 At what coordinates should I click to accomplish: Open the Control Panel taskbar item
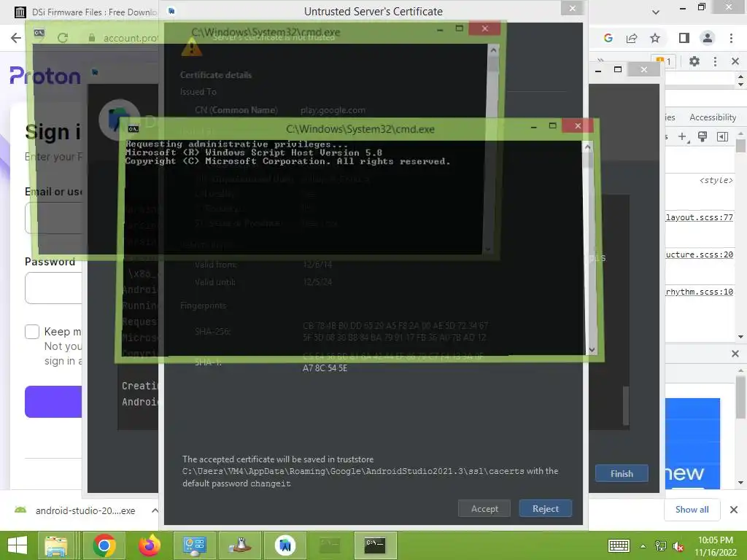194,545
